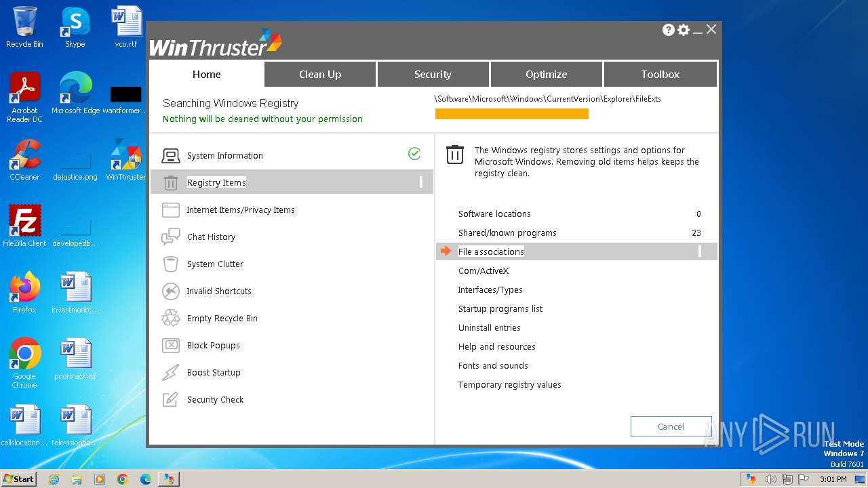868x488 pixels.
Task: Click the Uninstall entries row
Action: pyautogui.click(x=576, y=327)
